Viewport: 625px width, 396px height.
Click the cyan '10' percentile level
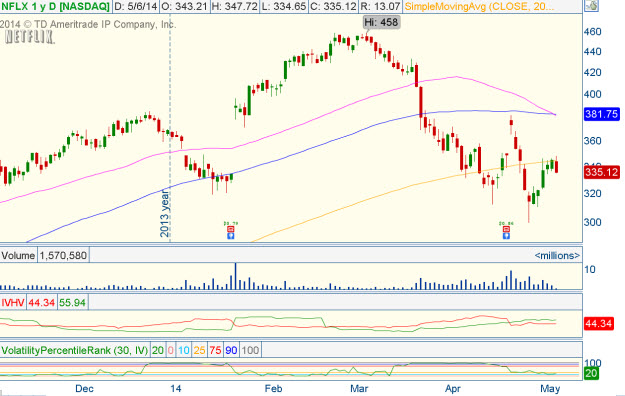coord(184,350)
